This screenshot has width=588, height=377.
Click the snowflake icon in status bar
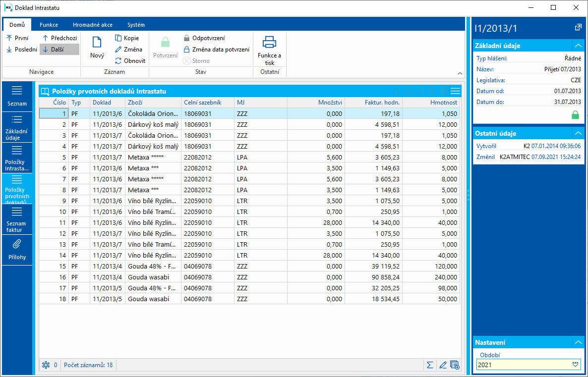(46, 365)
